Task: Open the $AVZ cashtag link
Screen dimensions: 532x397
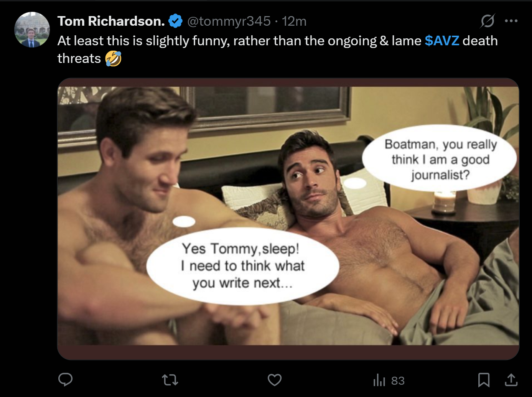Action: click(x=442, y=41)
